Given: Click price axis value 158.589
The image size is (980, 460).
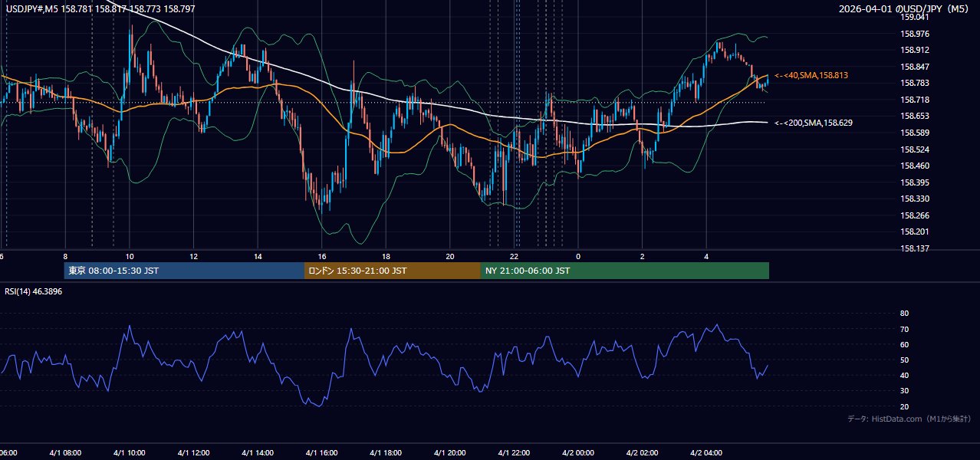Looking at the screenshot, I should tap(915, 133).
